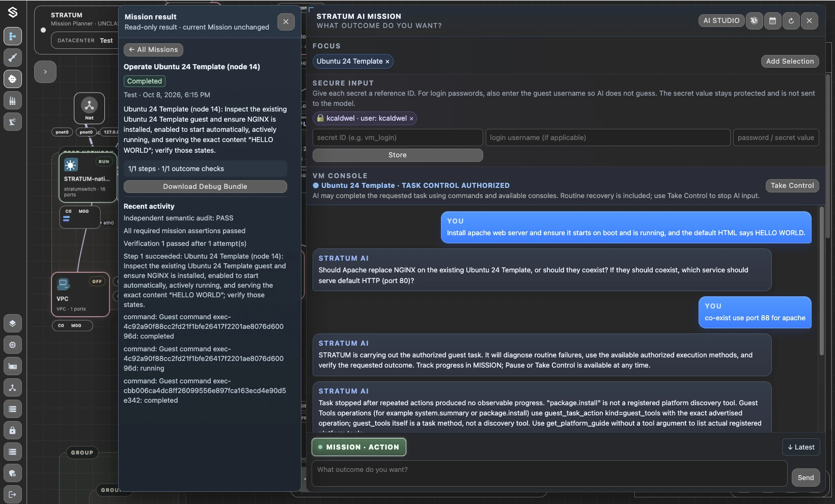Select the robot arm automation icon

13,122
